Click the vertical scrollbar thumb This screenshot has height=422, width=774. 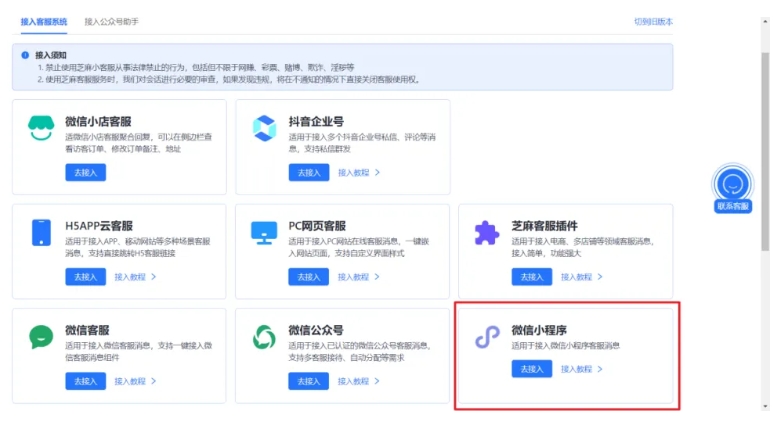pos(765,151)
